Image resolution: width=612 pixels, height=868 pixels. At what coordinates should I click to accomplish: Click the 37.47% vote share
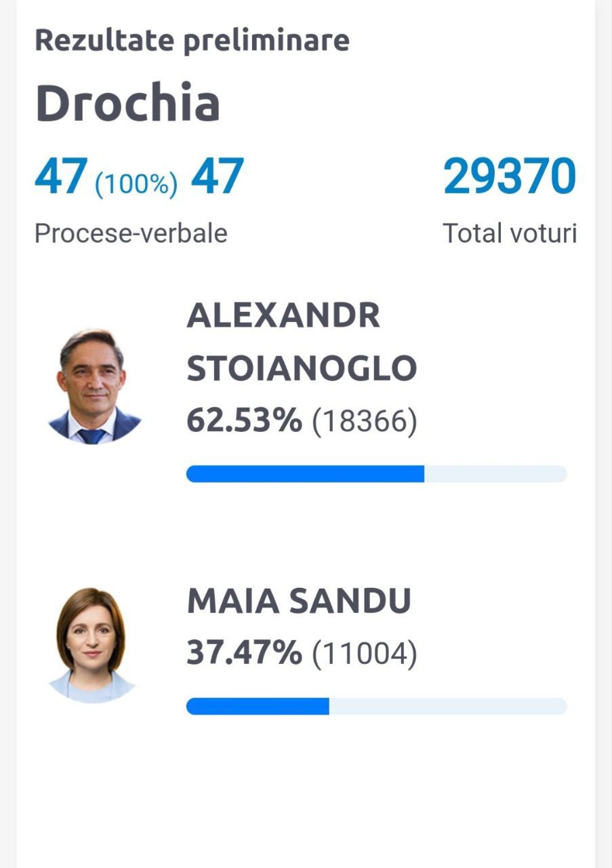(x=245, y=653)
